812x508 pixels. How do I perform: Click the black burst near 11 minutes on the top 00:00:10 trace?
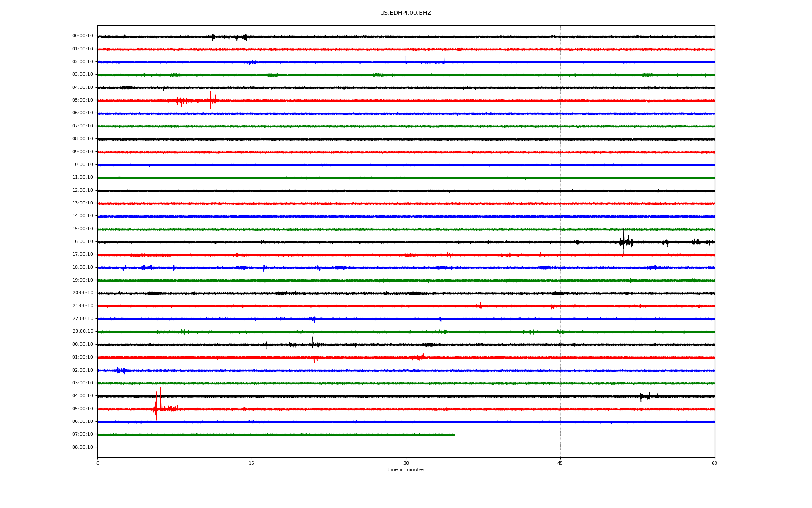[x=213, y=37]
